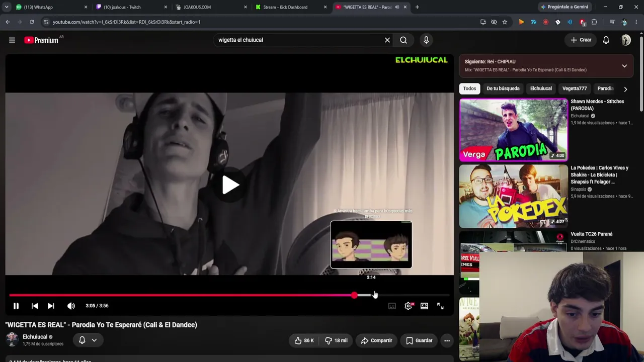Open Vuelta TC26 Paraná video title

[592, 234]
